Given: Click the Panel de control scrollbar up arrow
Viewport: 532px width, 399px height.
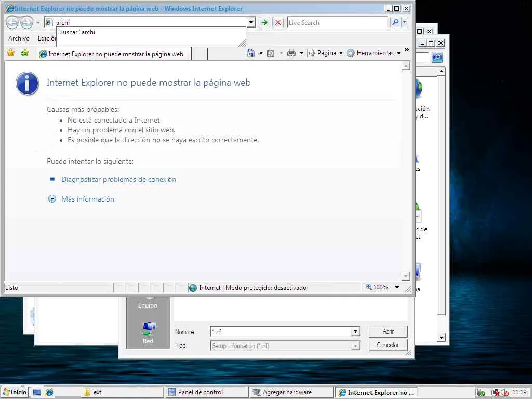Looking at the screenshot, I should pyautogui.click(x=441, y=71).
